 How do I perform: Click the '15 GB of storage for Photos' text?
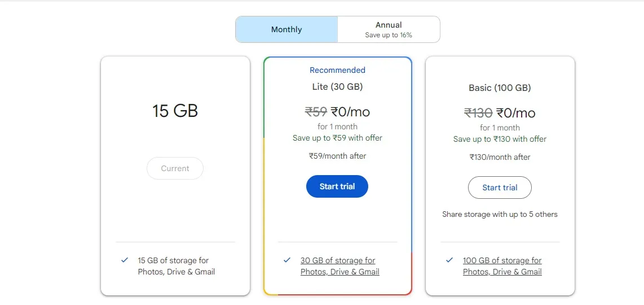point(173,260)
